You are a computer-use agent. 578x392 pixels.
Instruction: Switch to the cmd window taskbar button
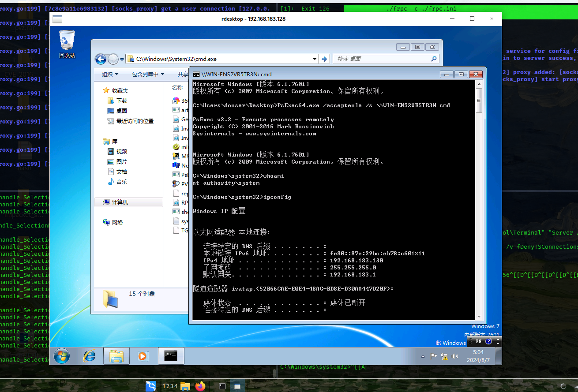171,356
